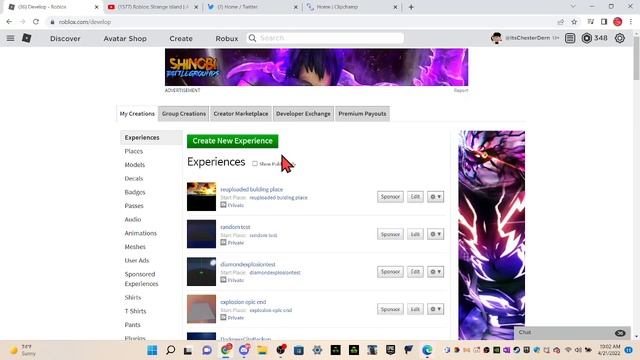Open gear dropdown for random test
640x360 pixels.
pos(436,234)
